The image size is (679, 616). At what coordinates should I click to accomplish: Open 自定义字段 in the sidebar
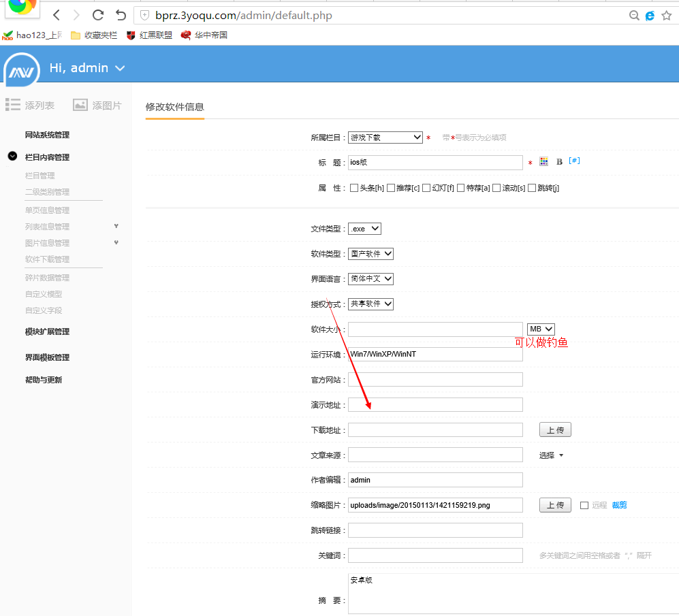(44, 310)
